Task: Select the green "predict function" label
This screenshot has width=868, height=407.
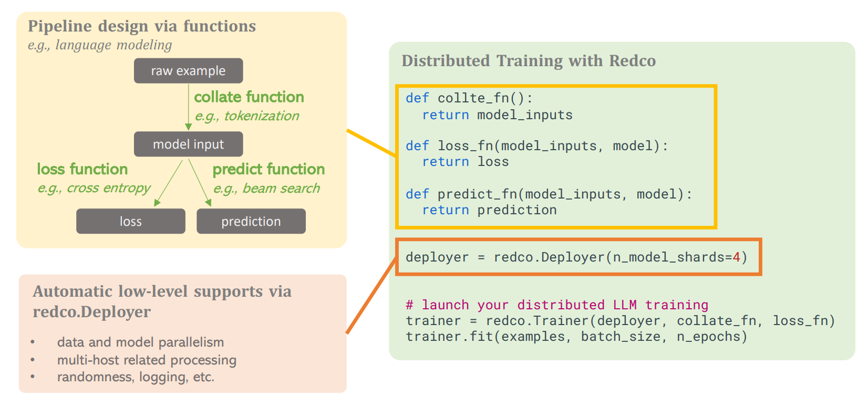Action: [268, 169]
